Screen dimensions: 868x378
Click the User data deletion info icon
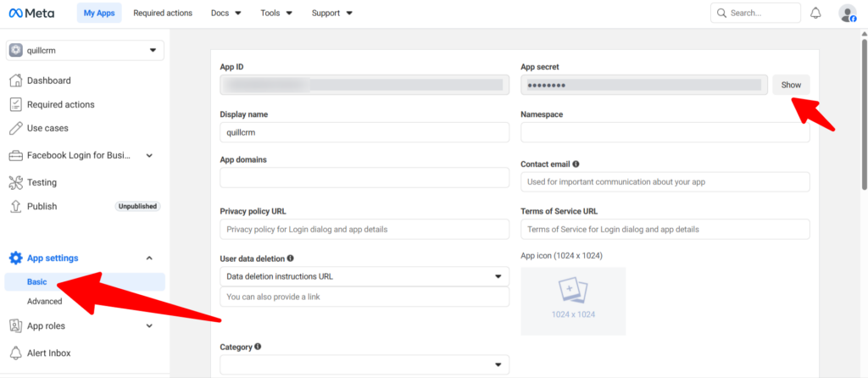click(291, 258)
